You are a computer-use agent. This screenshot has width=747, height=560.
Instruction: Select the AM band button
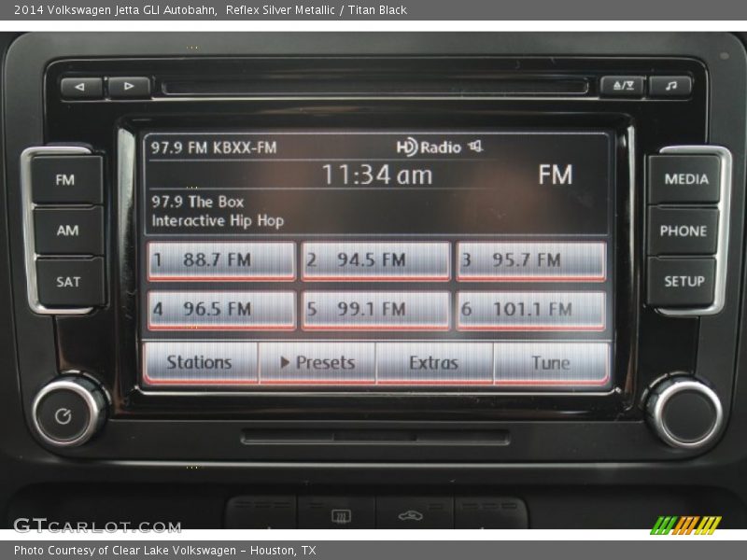68,231
